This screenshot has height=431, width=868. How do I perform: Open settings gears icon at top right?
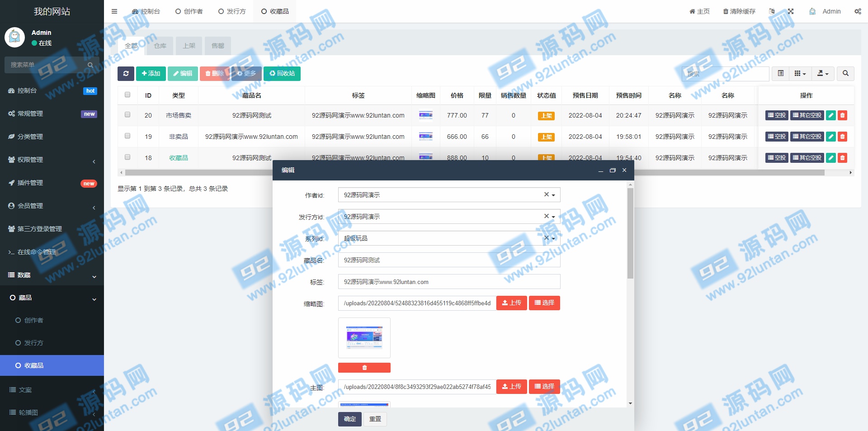(858, 11)
